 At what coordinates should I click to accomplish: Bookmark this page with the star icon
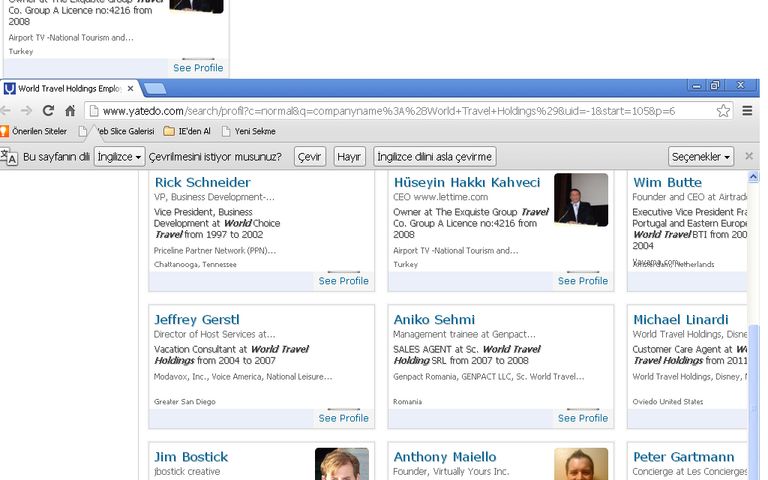click(x=723, y=111)
